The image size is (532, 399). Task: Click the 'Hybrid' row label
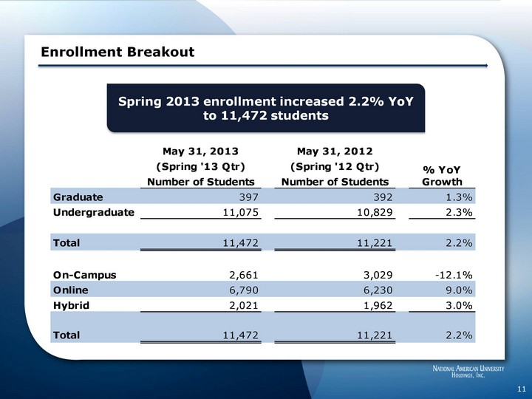pos(71,305)
